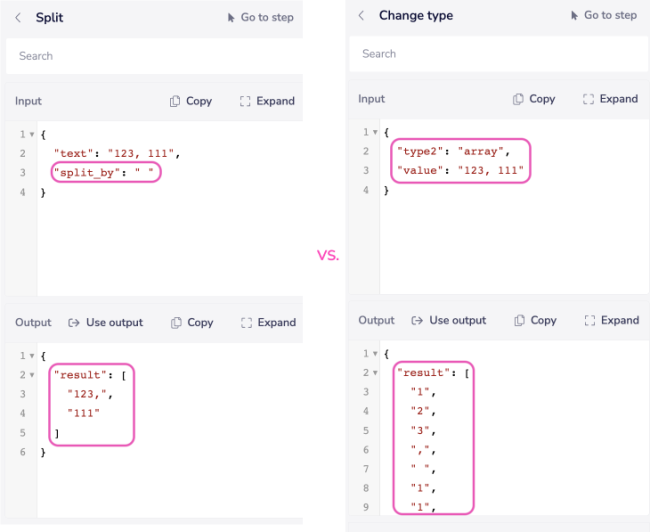Screen dimensions: 650x532
Task: Expand the Split step output panel
Action: point(267,323)
